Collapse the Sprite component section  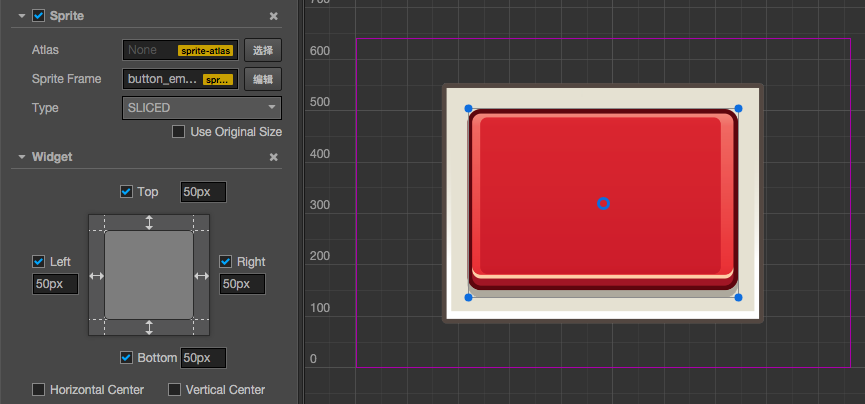click(x=21, y=16)
